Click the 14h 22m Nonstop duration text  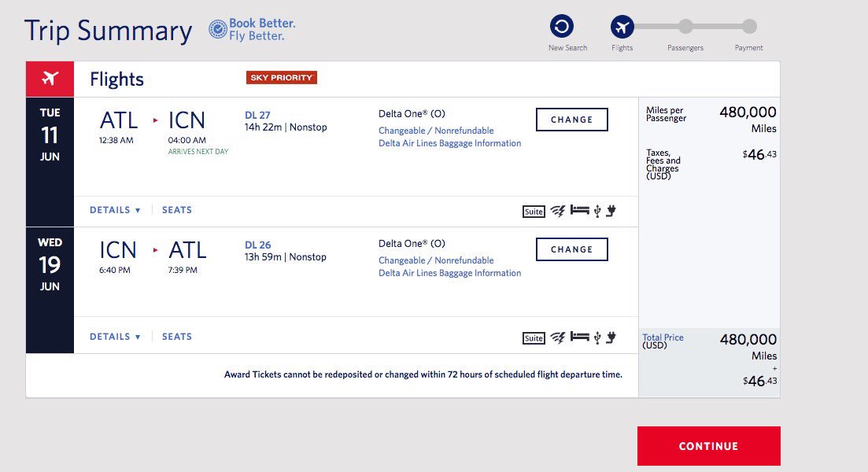tap(286, 127)
